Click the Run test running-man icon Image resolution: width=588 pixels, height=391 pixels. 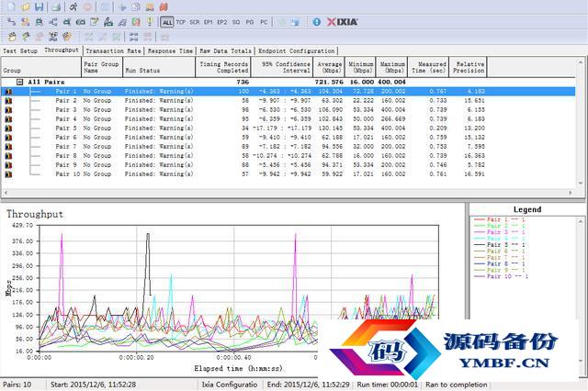(x=73, y=6)
